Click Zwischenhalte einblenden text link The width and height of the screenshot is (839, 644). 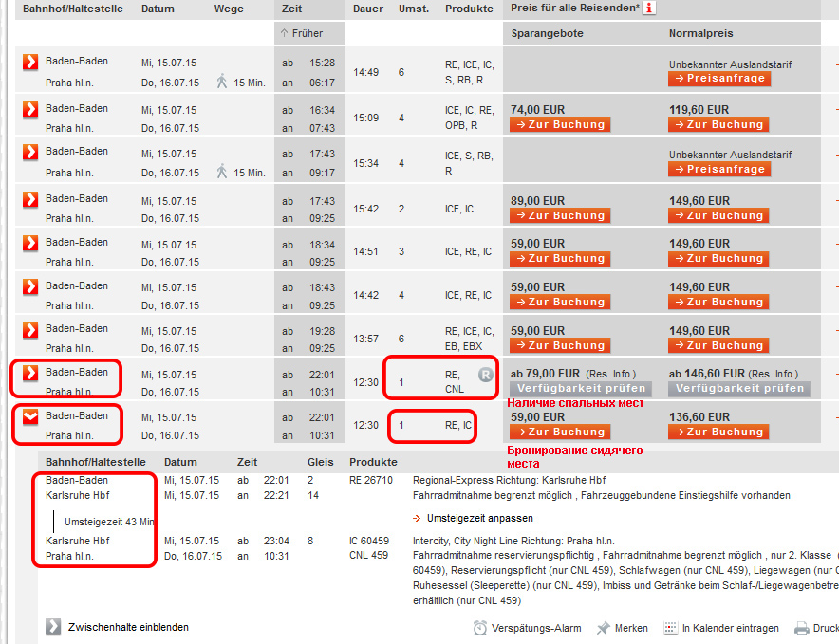point(128,627)
